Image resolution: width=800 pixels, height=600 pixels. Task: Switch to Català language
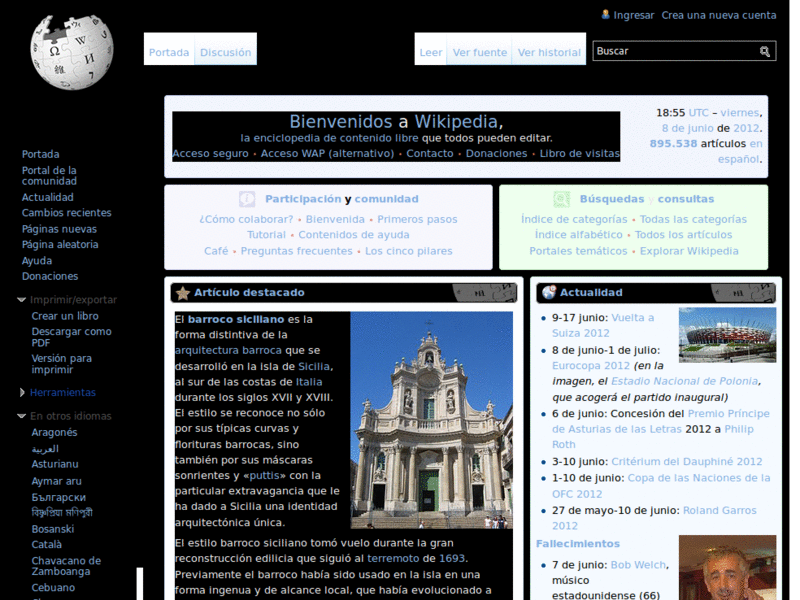[x=46, y=544]
